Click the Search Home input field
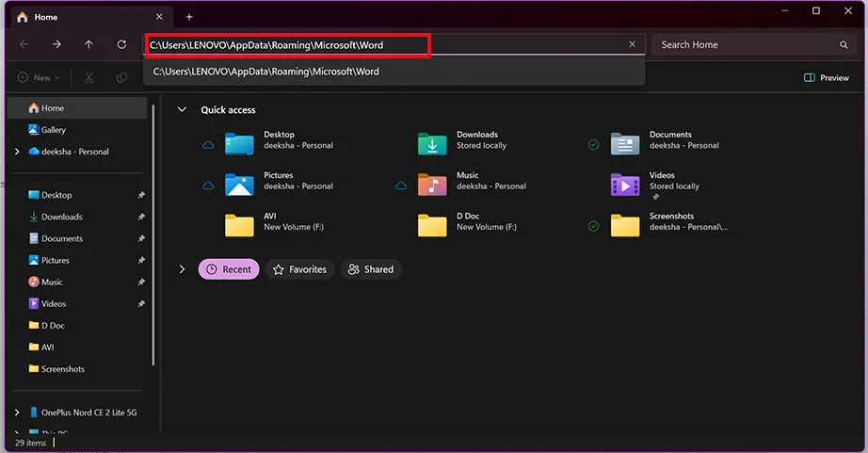This screenshot has height=453, width=868. pos(747,45)
